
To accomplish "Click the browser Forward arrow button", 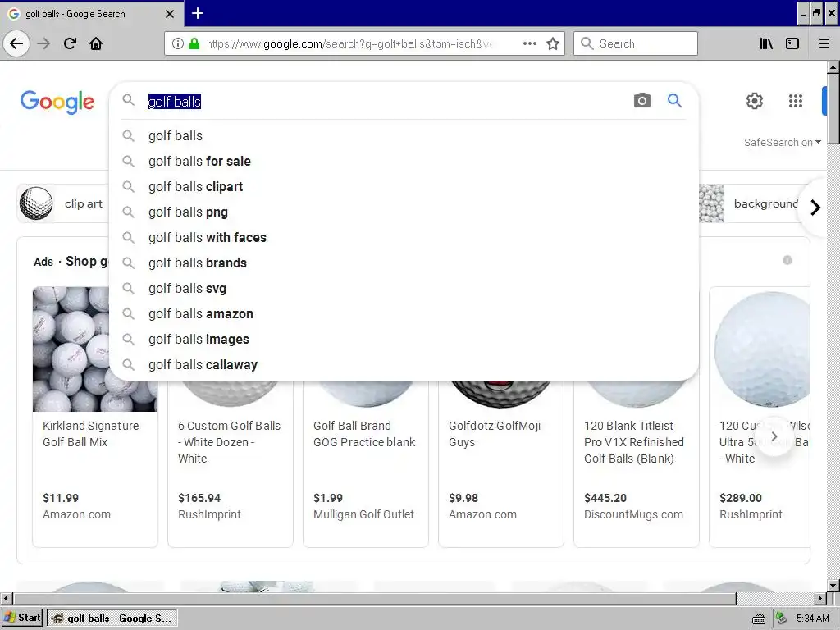I will point(43,43).
